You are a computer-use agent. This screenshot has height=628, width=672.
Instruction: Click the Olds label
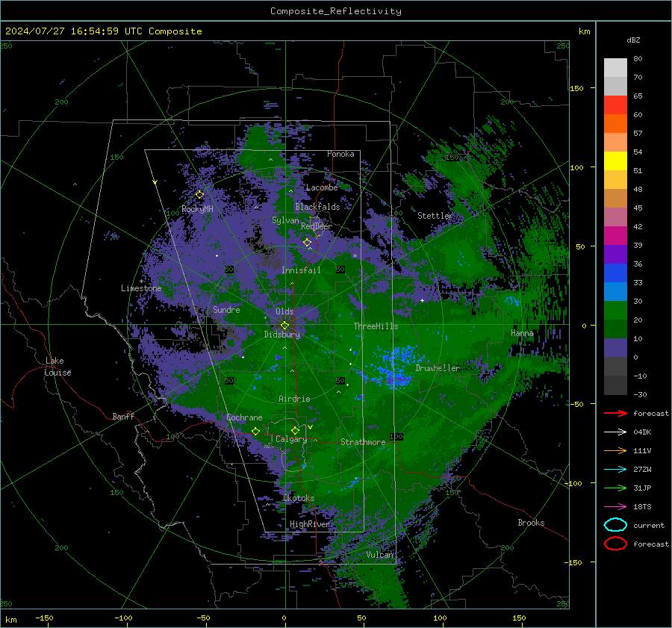pos(284,311)
